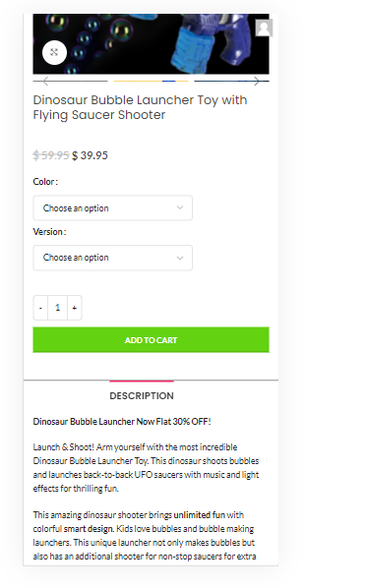
Task: Click the gray user avatar icon
Action: tap(264, 28)
